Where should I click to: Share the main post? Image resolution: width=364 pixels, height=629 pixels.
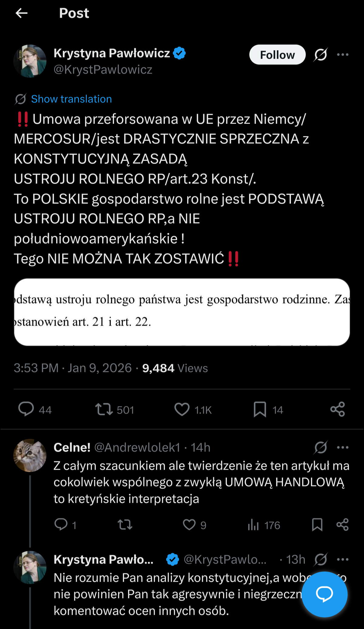coord(338,409)
